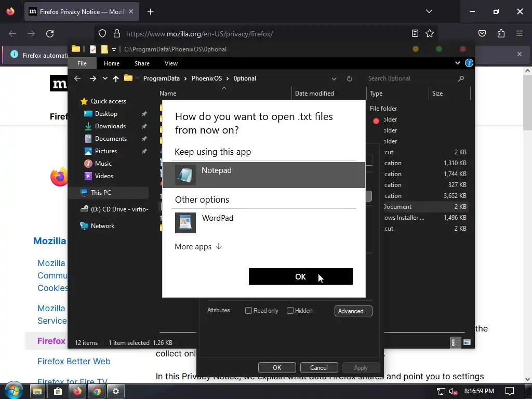Open Documents in the sidebar
The width and height of the screenshot is (532, 399).
point(111,139)
